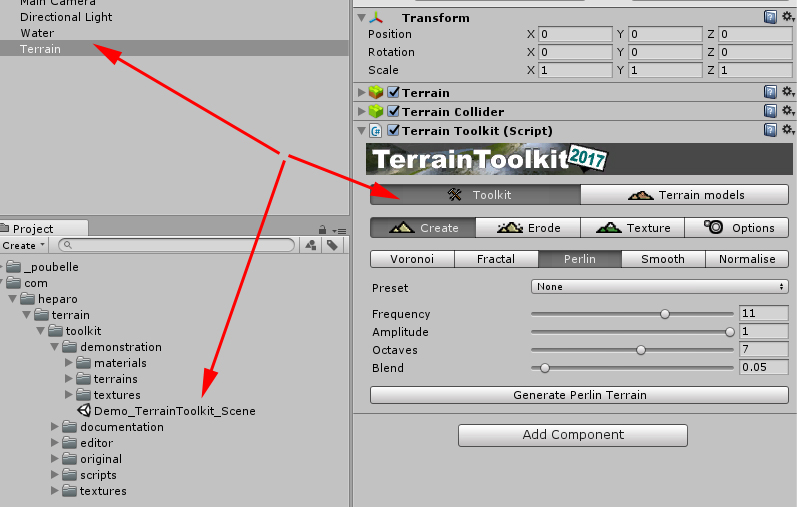Open Terrain Toolkit script help icon
797x507 pixels.
(x=770, y=130)
